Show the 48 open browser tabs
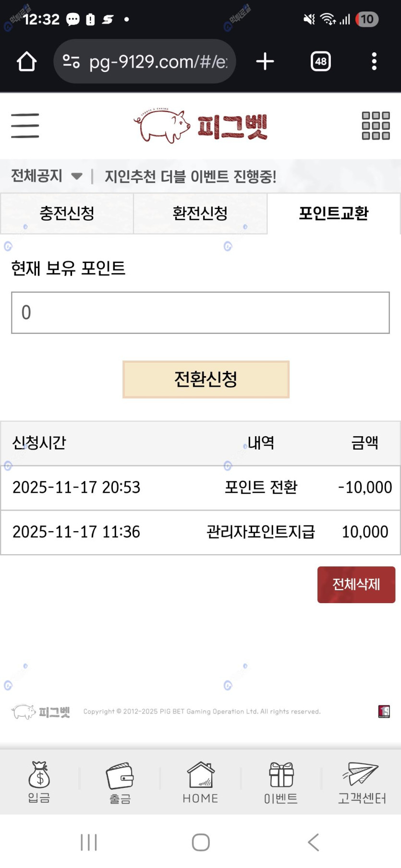Screen dimensions: 401x868 pyautogui.click(x=321, y=61)
